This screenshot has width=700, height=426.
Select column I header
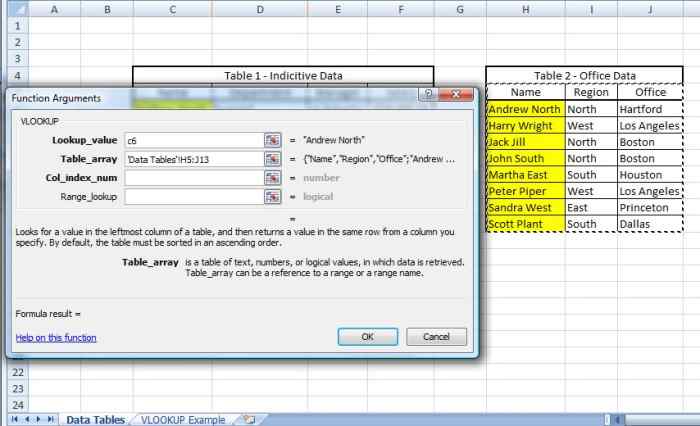click(591, 9)
